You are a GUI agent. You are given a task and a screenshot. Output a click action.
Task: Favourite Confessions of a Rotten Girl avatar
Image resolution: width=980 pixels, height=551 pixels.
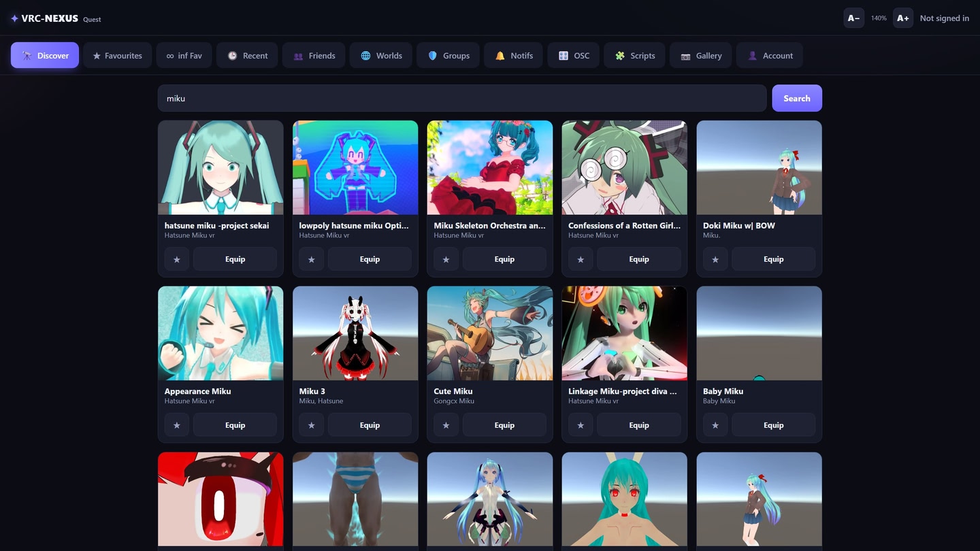pos(581,259)
